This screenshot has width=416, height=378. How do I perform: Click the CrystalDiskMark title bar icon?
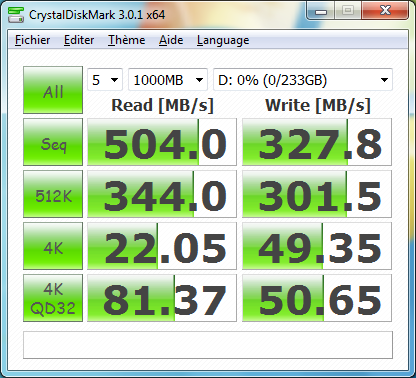click(16, 15)
